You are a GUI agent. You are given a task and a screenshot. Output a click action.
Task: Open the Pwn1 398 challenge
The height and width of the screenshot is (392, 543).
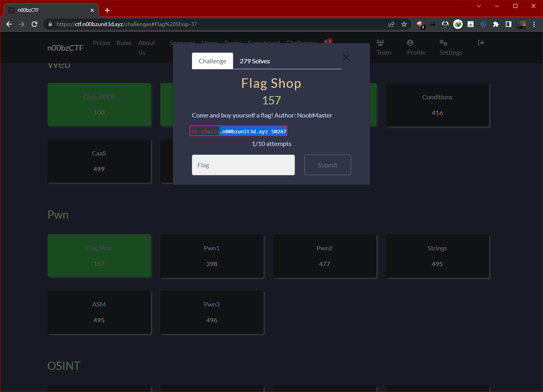point(212,256)
